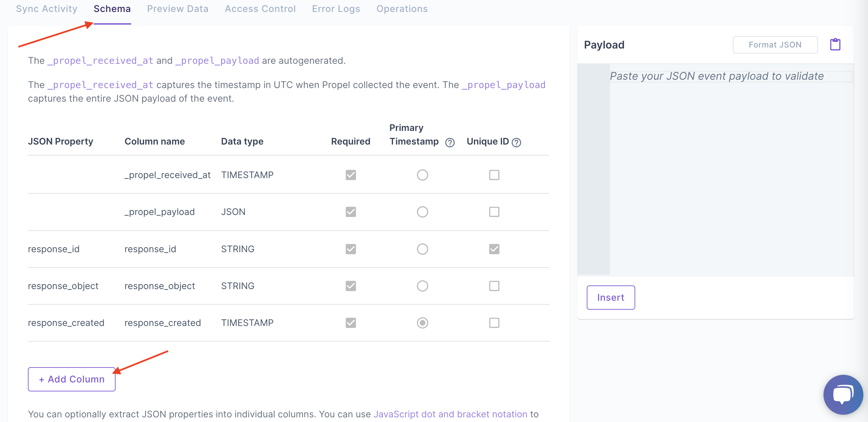Add a new column to the schema
The height and width of the screenshot is (422, 868).
point(71,379)
